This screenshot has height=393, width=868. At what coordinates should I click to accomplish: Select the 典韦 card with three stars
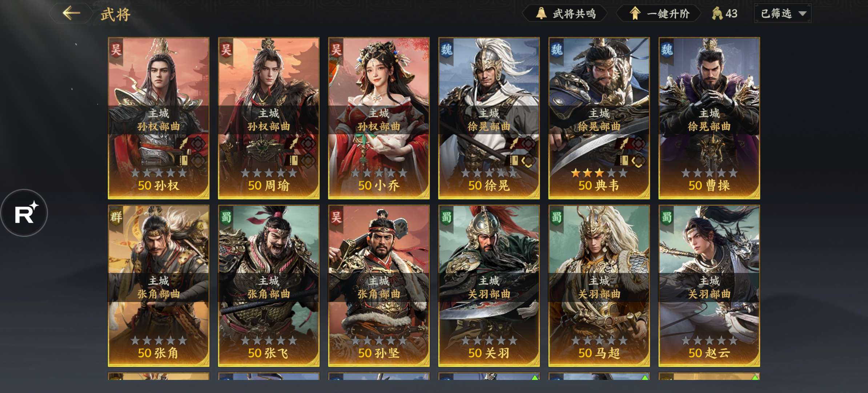click(599, 118)
